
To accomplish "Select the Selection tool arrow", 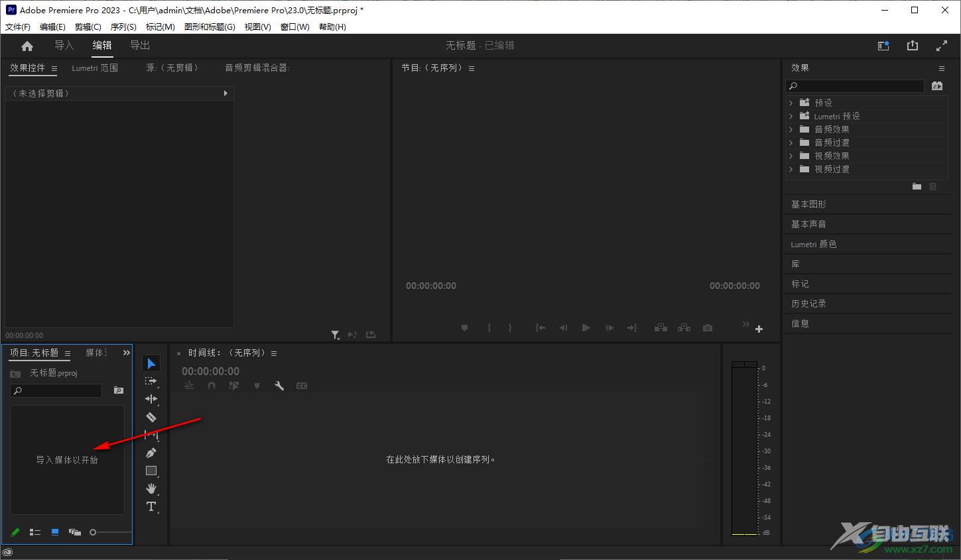I will [x=151, y=363].
